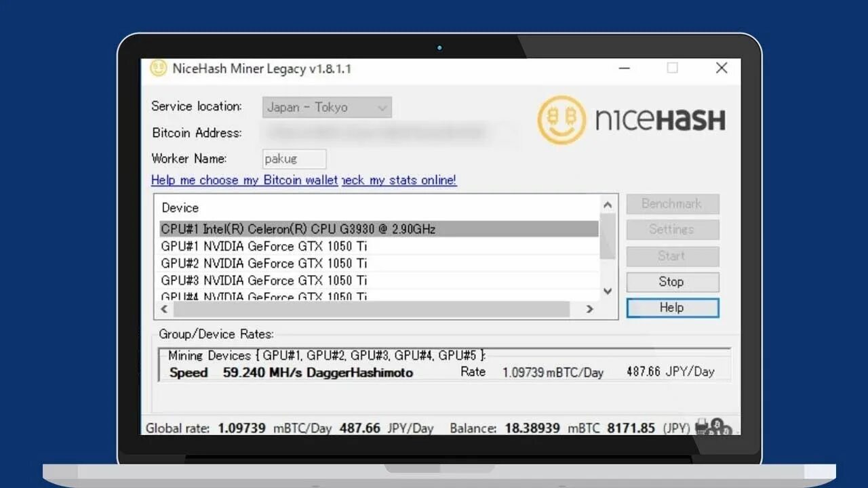Click the device list scroll down arrow

point(608,291)
